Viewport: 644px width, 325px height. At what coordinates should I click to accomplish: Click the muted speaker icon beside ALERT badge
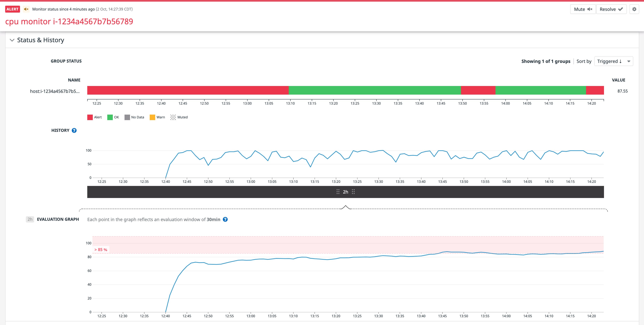26,9
